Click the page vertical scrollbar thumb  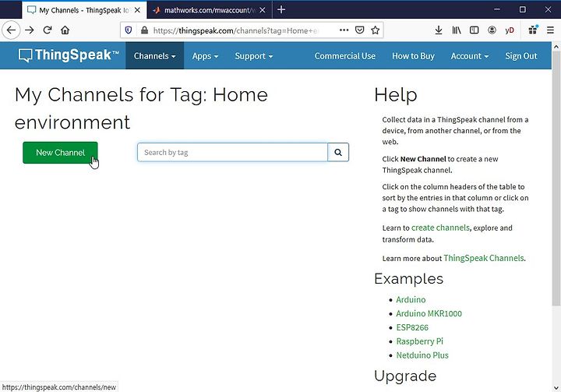point(556,178)
